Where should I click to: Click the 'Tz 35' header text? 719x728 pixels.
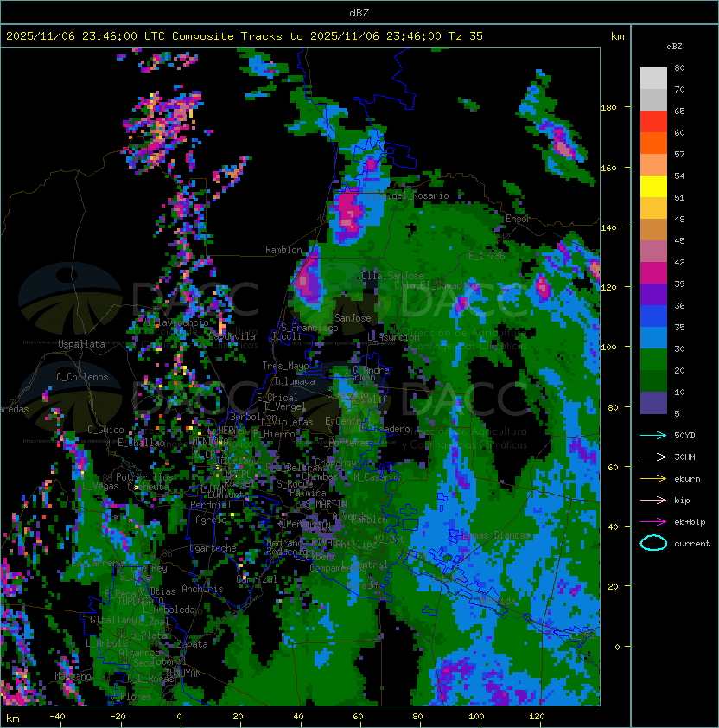(466, 36)
